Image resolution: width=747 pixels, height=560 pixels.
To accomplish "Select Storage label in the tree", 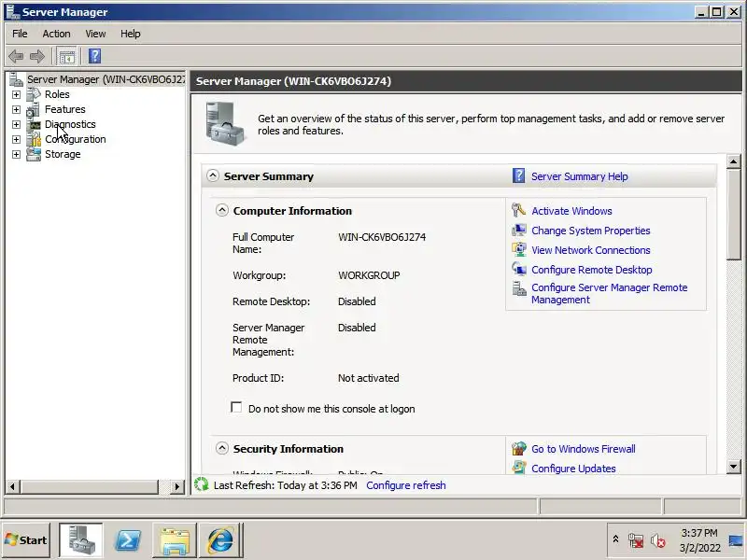I will tap(63, 154).
